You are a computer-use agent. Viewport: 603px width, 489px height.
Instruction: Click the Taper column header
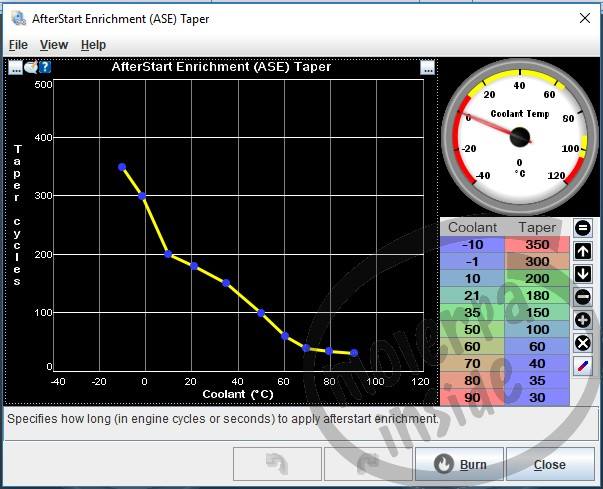coord(537,227)
